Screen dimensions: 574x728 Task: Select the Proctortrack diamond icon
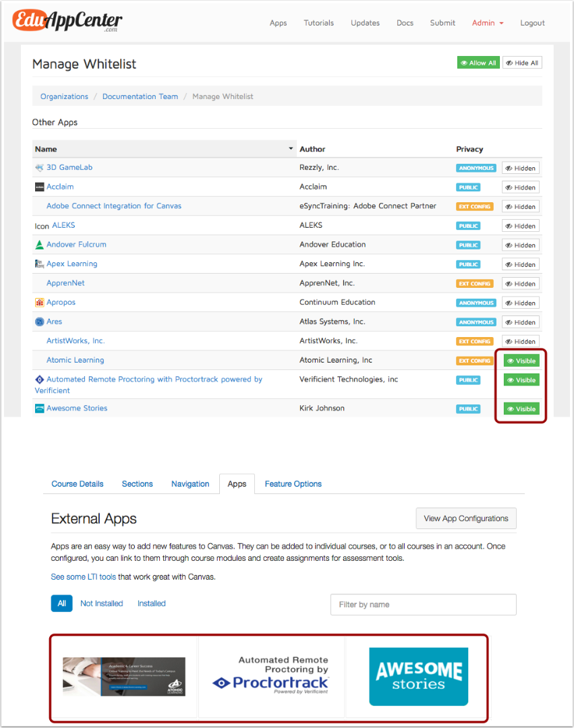(39, 380)
